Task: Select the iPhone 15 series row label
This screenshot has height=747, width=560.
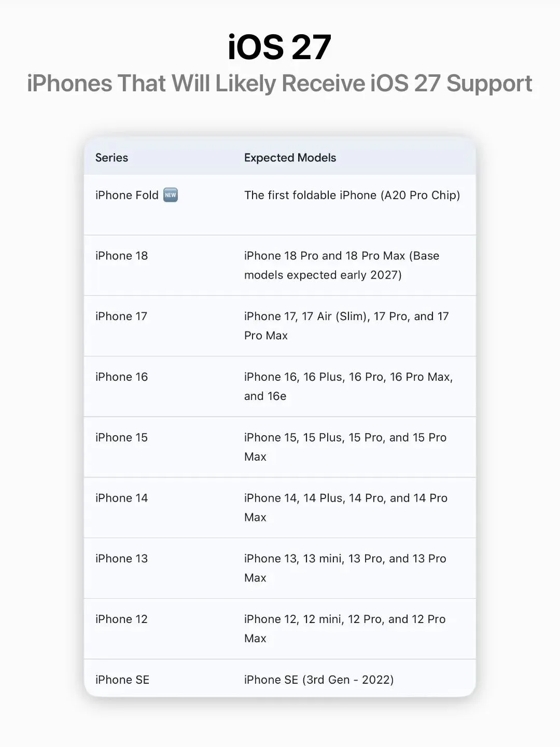Action: [121, 438]
